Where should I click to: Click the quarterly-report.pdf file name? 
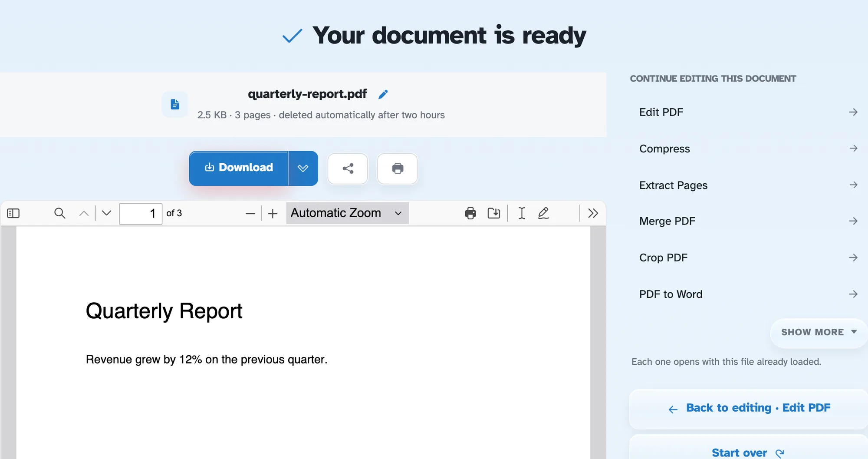pos(307,94)
